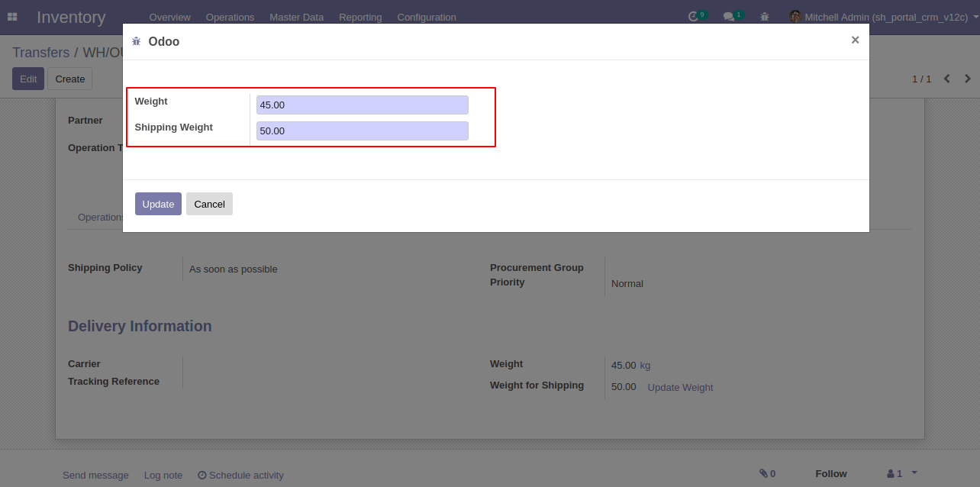Viewport: 980px width, 487px height.
Task: Click the 'kg' unit label
Action: pos(645,366)
